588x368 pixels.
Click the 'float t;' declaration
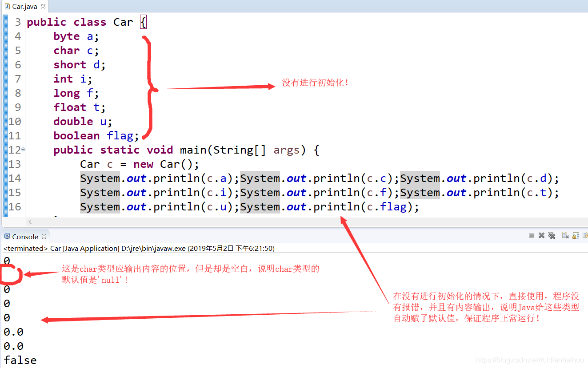[80, 107]
